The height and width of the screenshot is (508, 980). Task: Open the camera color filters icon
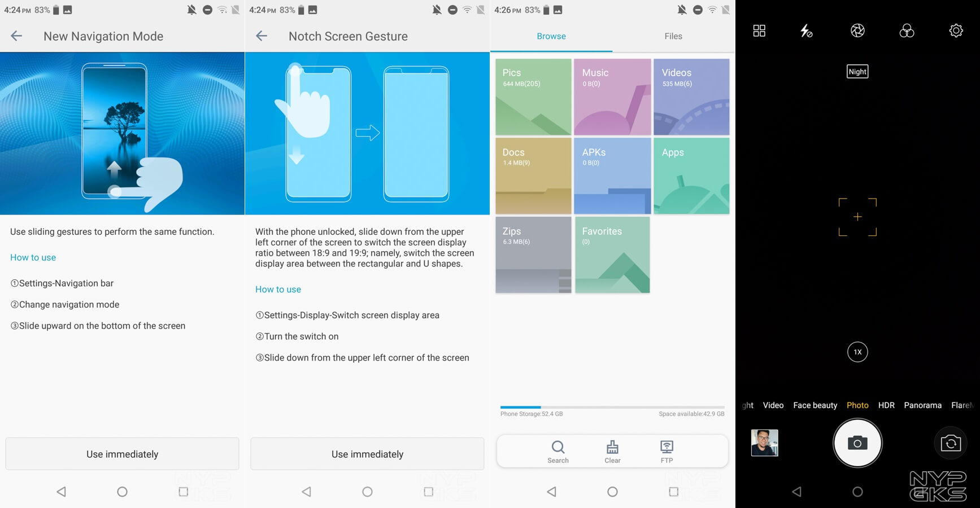point(907,30)
